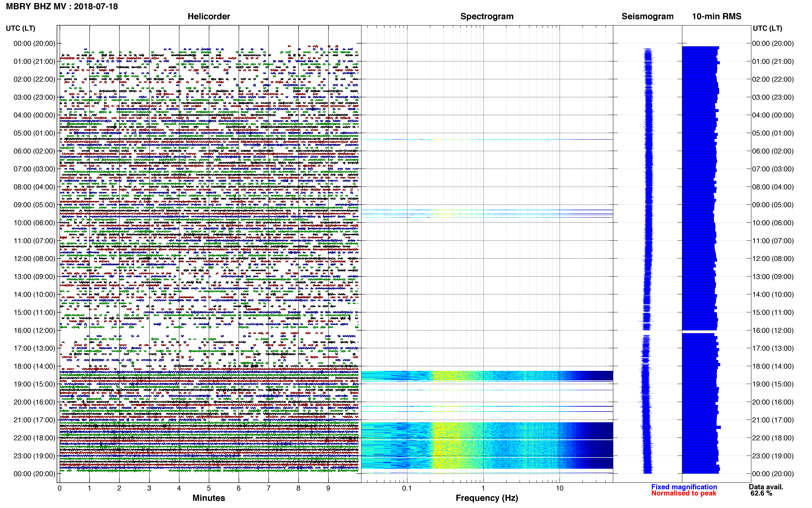The image size is (812, 508).
Task: Click the left '05:00 (01:00)' time label
Action: 34,133
